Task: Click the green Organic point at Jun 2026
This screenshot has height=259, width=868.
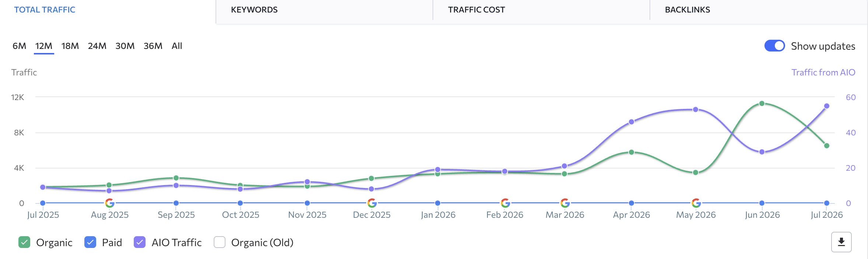Action: click(762, 103)
